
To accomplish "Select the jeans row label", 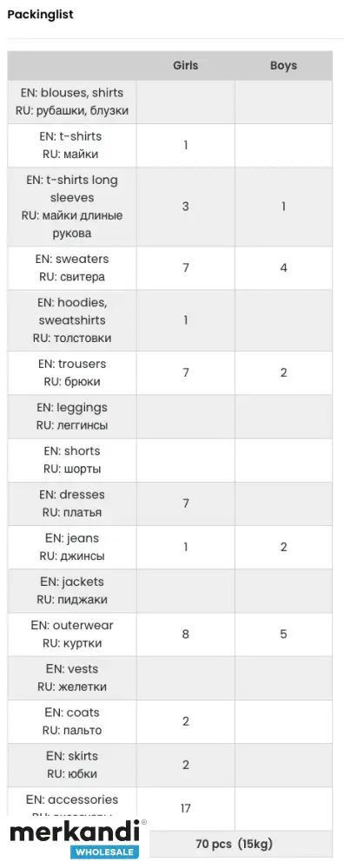I will (72, 547).
